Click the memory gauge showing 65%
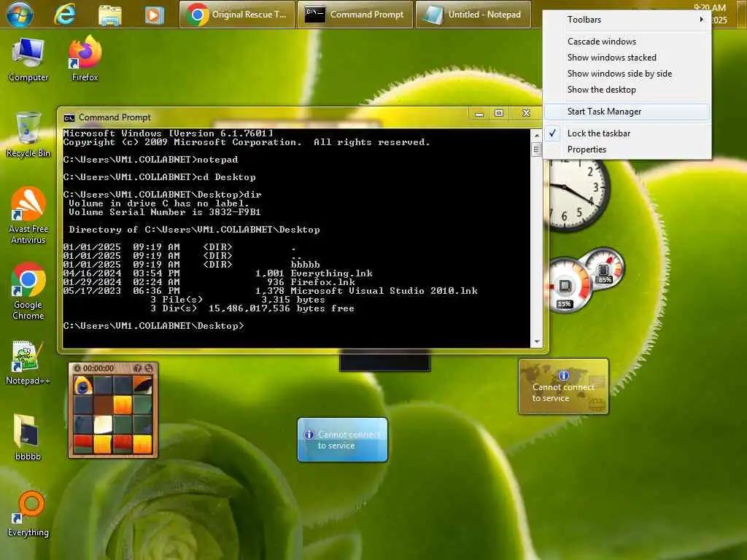 pos(605,268)
